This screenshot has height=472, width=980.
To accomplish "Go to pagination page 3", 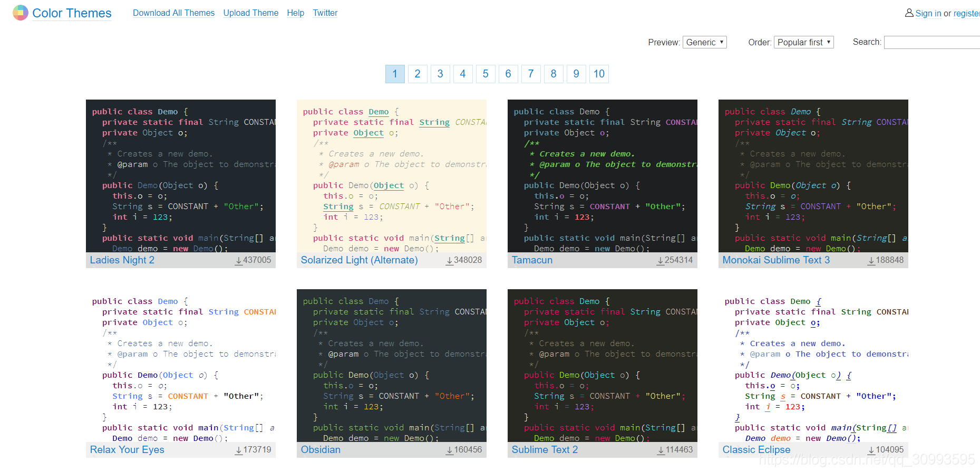I will (x=440, y=74).
